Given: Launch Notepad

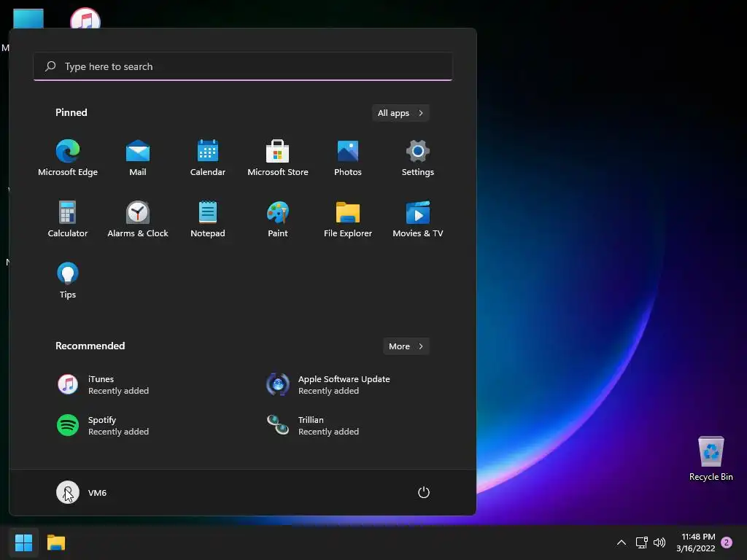Looking at the screenshot, I should pos(208,219).
